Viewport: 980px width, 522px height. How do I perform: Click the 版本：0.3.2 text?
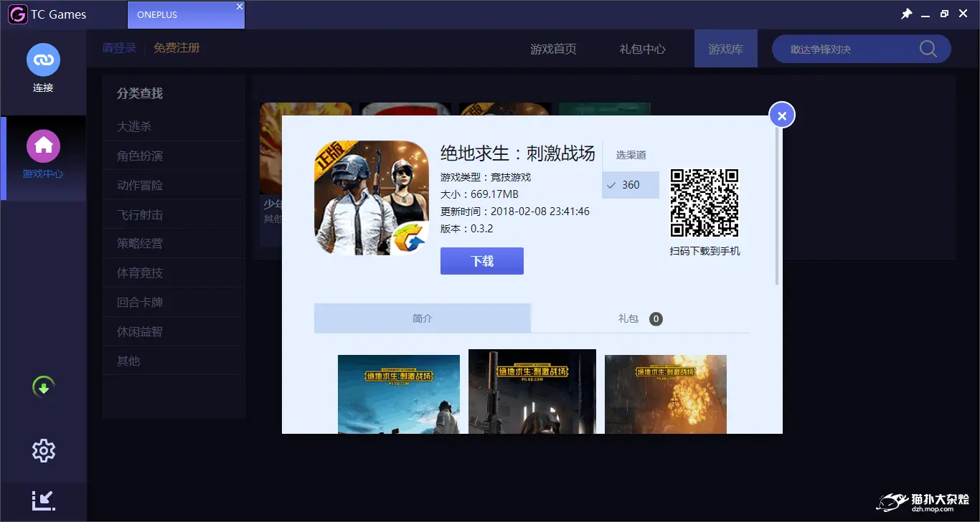(467, 229)
